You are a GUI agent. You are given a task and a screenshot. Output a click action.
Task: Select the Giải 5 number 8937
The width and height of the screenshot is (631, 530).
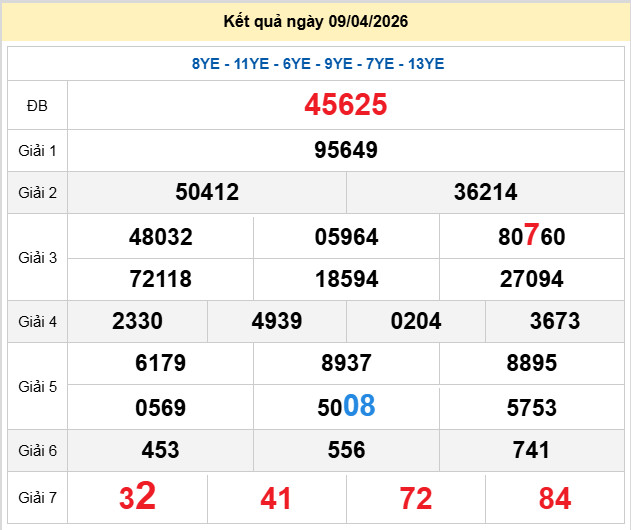tap(346, 364)
